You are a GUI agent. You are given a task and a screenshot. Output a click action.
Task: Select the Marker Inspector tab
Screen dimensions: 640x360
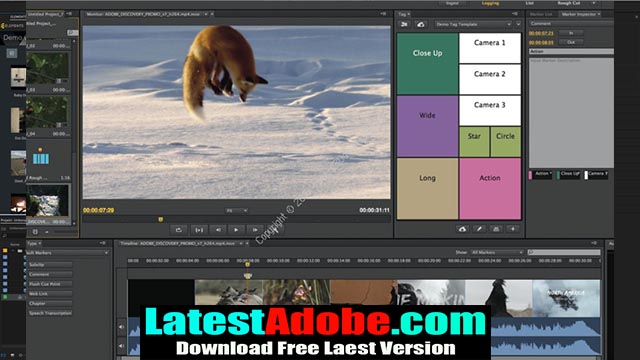click(578, 14)
